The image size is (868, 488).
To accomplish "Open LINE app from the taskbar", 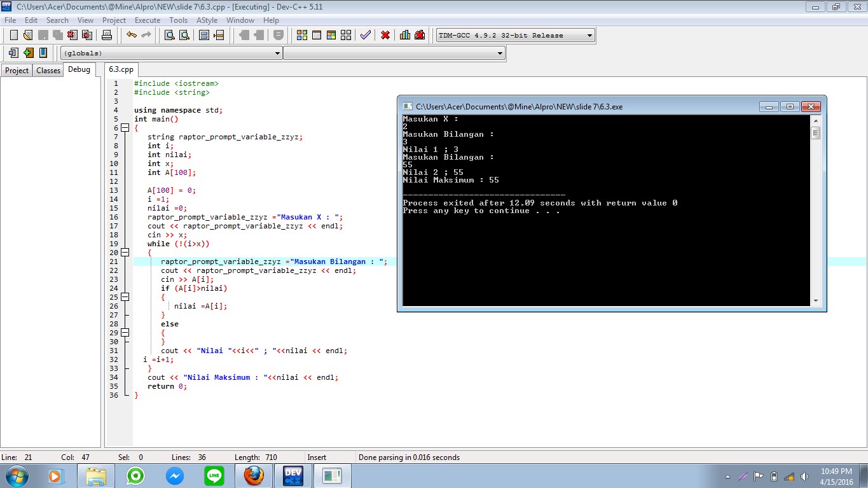I will 214,475.
